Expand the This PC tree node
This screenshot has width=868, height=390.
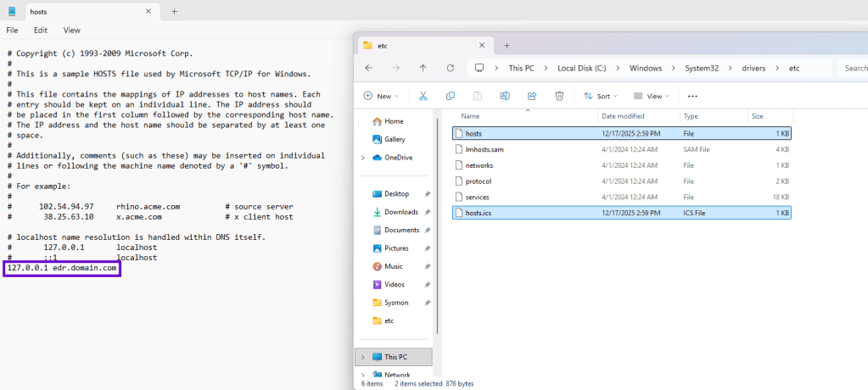coord(363,357)
